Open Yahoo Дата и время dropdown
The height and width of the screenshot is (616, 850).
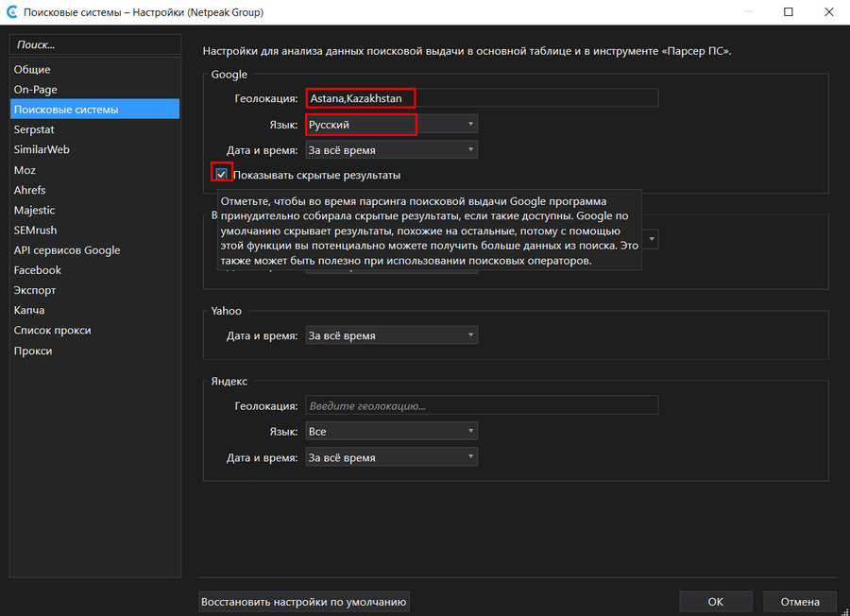(391, 335)
